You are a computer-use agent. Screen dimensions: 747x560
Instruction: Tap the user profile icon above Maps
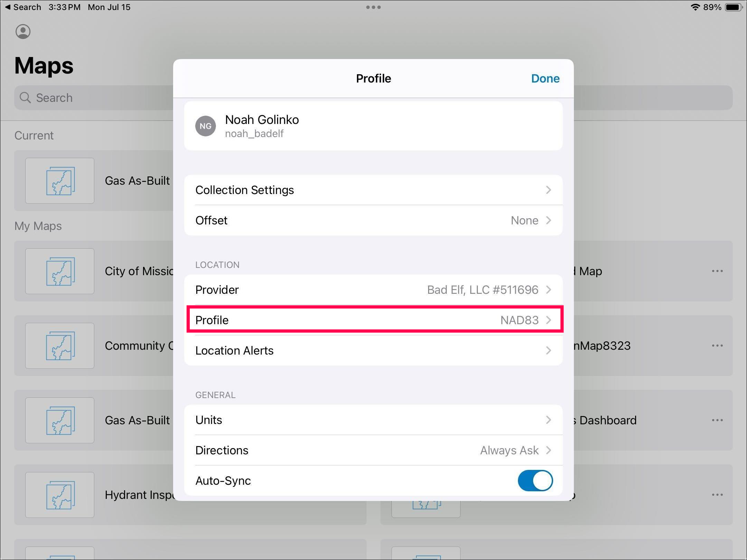click(23, 32)
